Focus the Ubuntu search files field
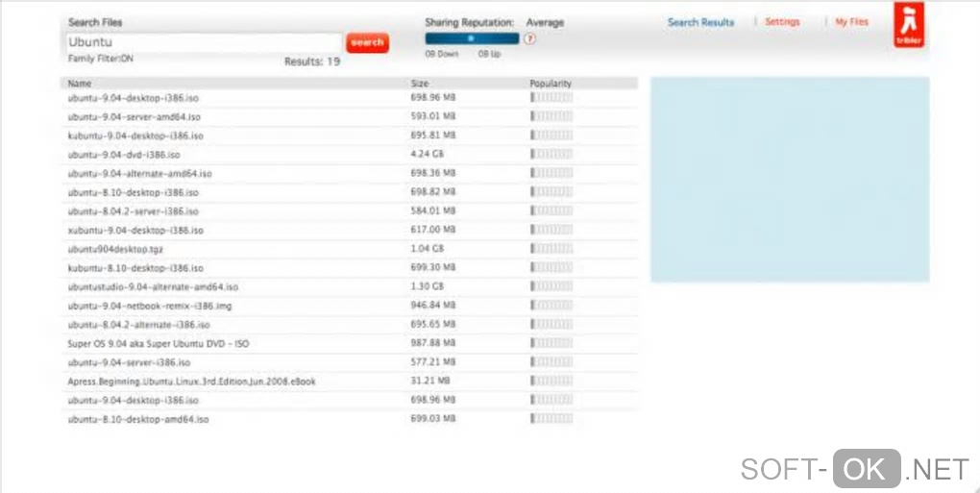Screen dimensions: 980x493 click(205, 42)
